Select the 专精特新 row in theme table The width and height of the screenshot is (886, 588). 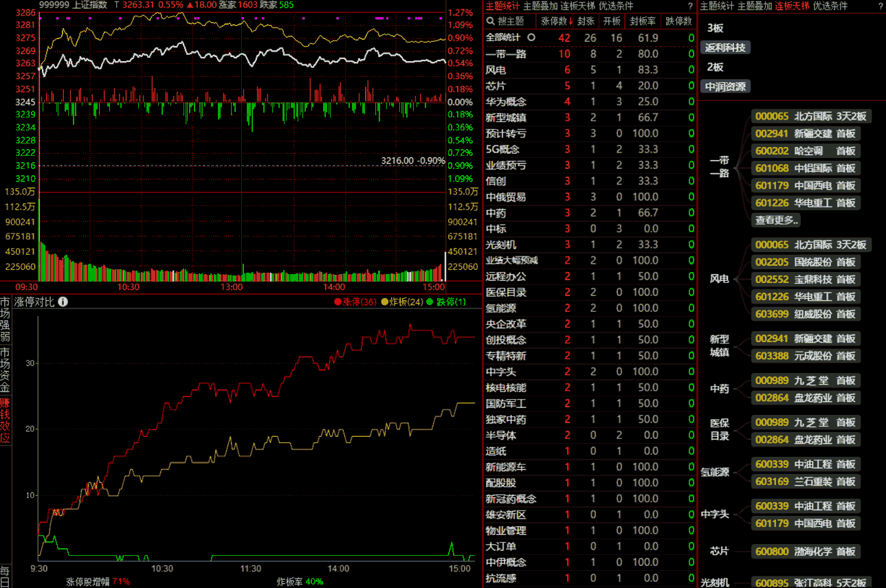click(590, 356)
